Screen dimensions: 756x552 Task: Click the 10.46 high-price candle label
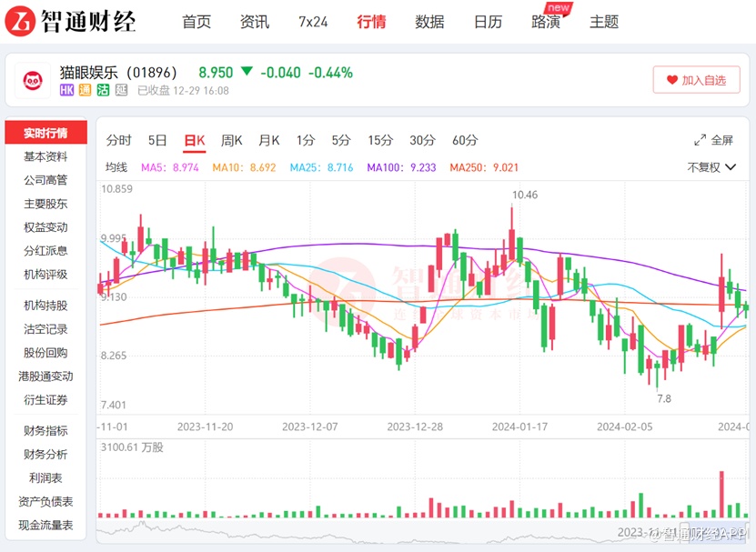coord(525,196)
